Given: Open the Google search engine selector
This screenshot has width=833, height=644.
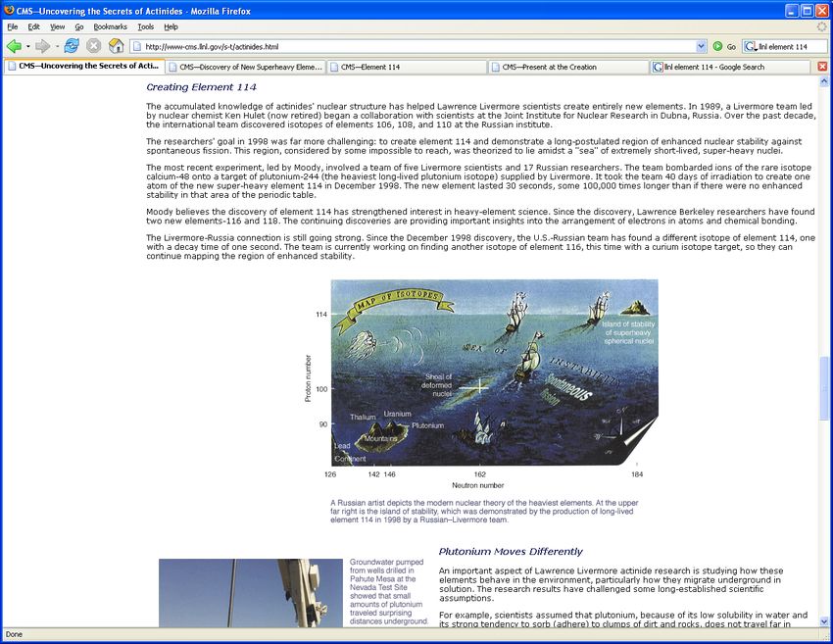Looking at the screenshot, I should (750, 47).
